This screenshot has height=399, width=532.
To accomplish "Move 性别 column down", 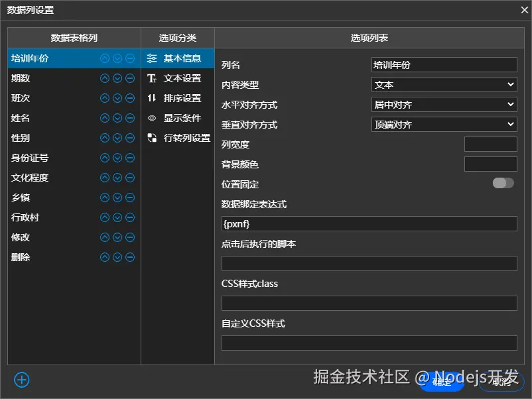I will click(118, 137).
